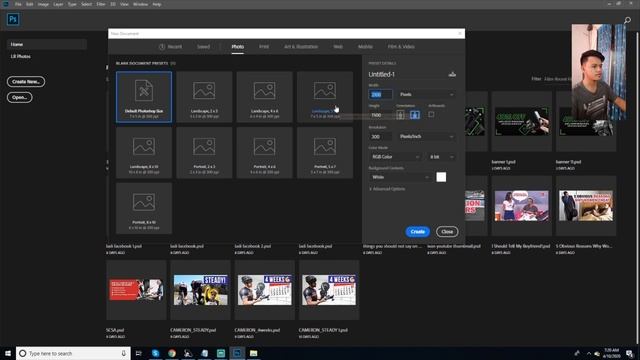Enable the Artboards checkbox
This screenshot has height=360, width=640.
click(x=431, y=115)
